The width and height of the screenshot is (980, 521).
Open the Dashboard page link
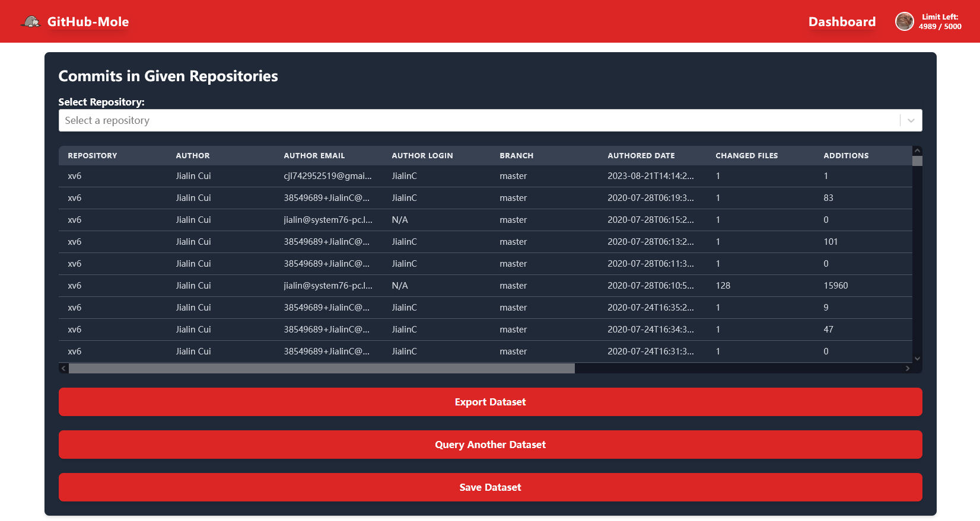tap(842, 22)
